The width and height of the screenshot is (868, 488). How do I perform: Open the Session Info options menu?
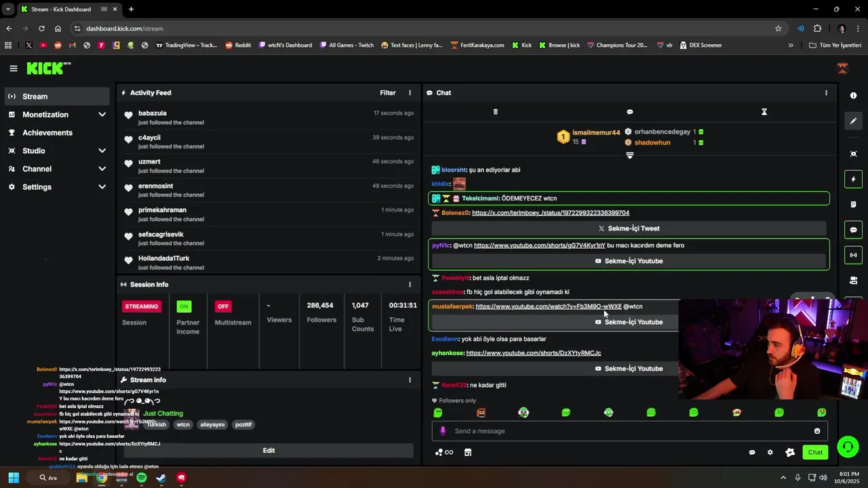(410, 285)
